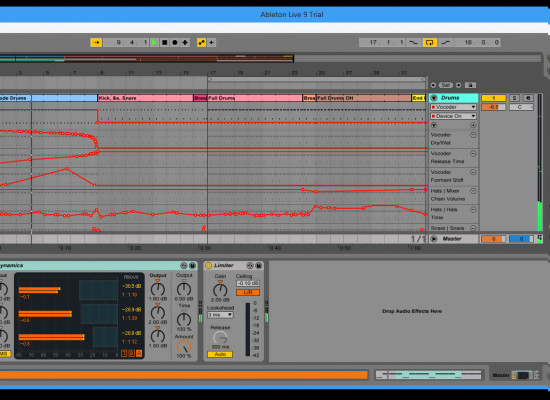Viewport: 550px width, 400px height.
Task: Arm the Arrangement Record button
Action: [175, 42]
